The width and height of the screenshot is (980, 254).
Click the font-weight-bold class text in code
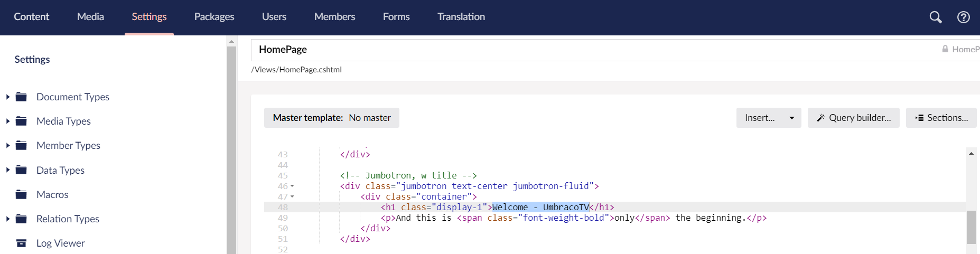click(x=564, y=218)
